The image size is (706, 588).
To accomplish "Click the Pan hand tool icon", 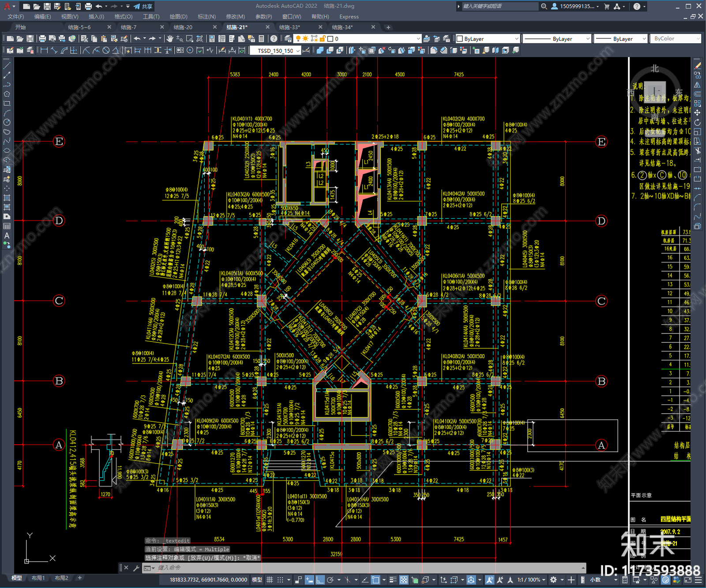I will click(x=169, y=39).
